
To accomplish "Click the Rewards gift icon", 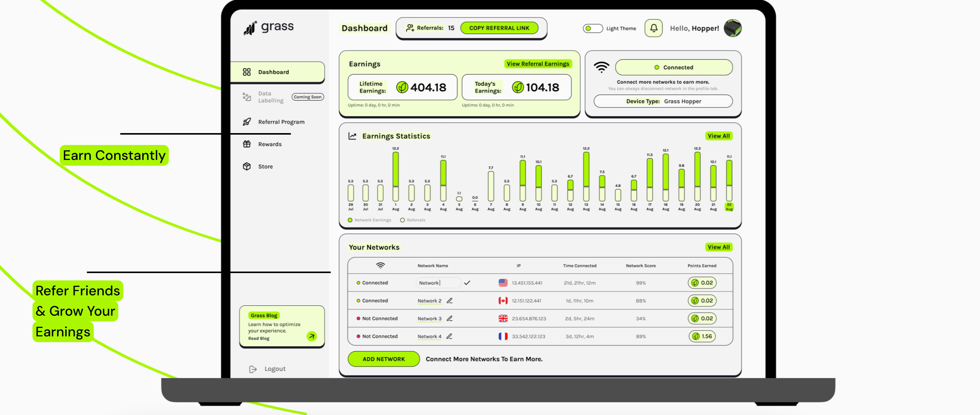I will 247,144.
